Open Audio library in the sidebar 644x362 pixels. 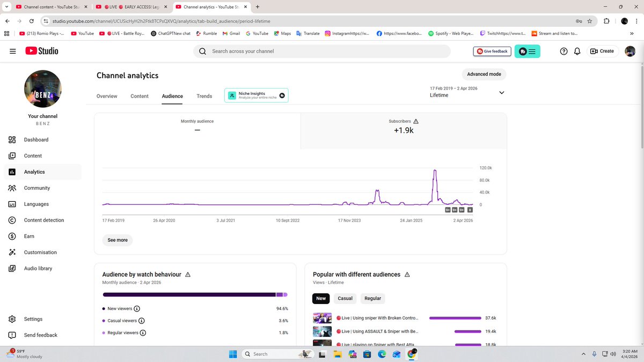pyautogui.click(x=43, y=268)
